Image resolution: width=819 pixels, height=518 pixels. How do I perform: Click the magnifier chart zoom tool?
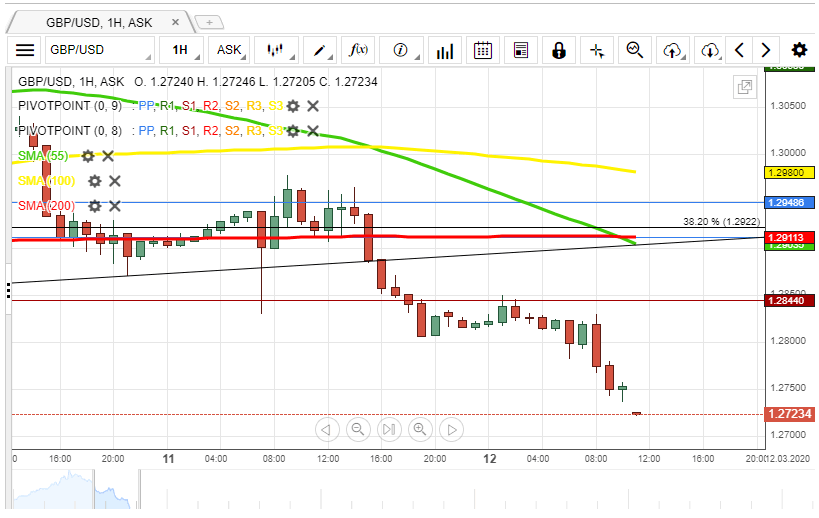(635, 50)
